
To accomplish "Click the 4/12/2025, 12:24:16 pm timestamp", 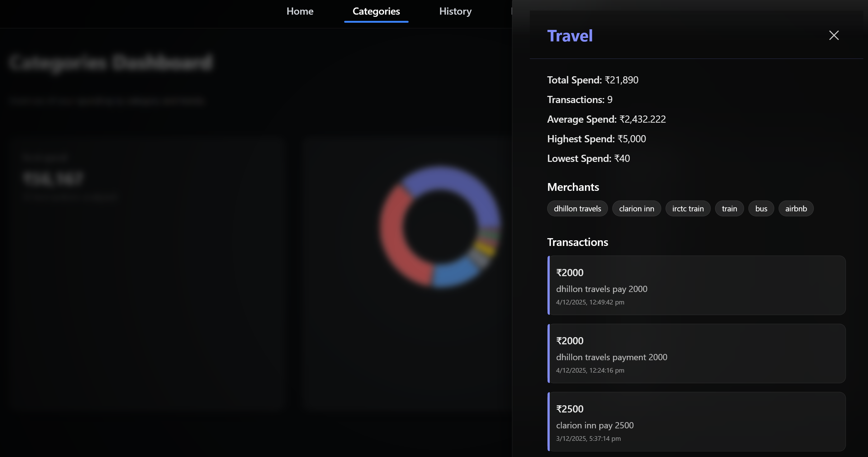I will (x=590, y=370).
